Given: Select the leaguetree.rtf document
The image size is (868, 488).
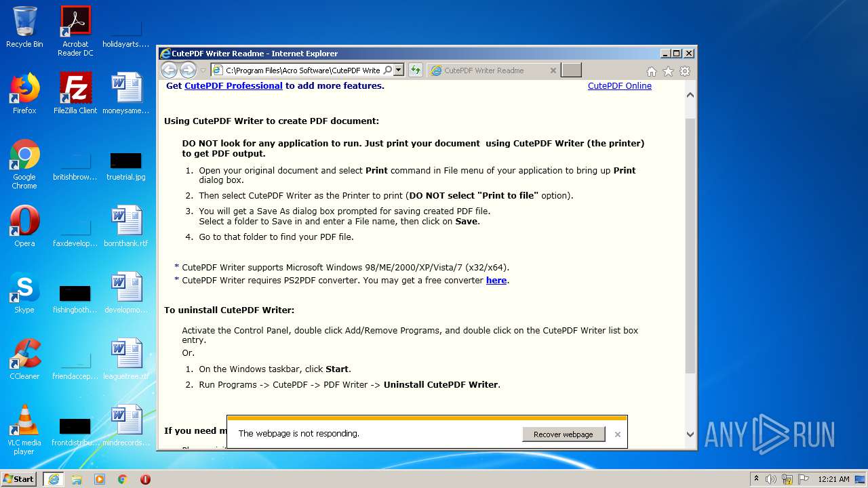Looking at the screenshot, I should 126,359.
